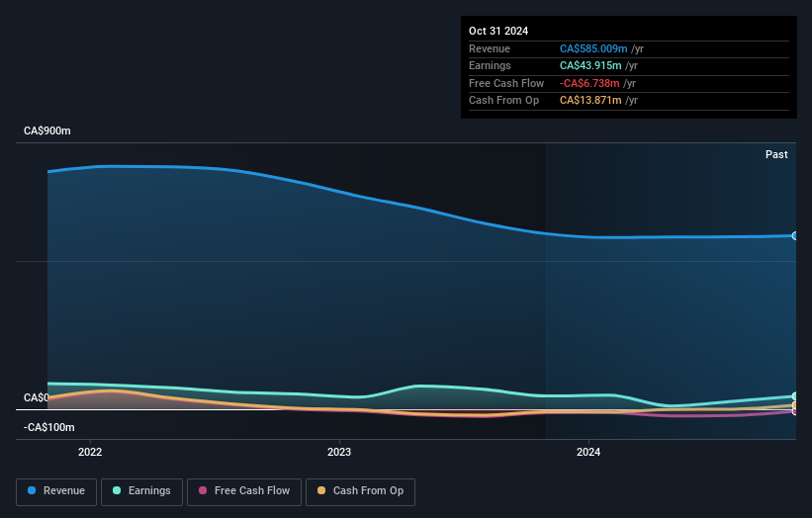Click the Free Cash Flow row label in tooltip
This screenshot has width=812, height=518.
(506, 83)
